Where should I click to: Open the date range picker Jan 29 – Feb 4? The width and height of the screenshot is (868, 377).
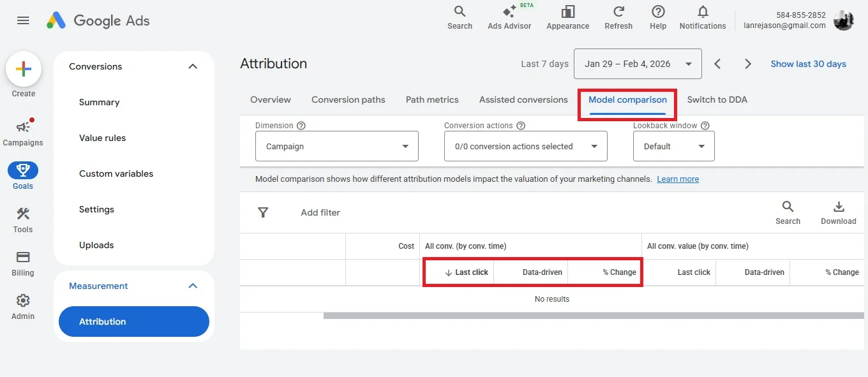[x=637, y=64]
